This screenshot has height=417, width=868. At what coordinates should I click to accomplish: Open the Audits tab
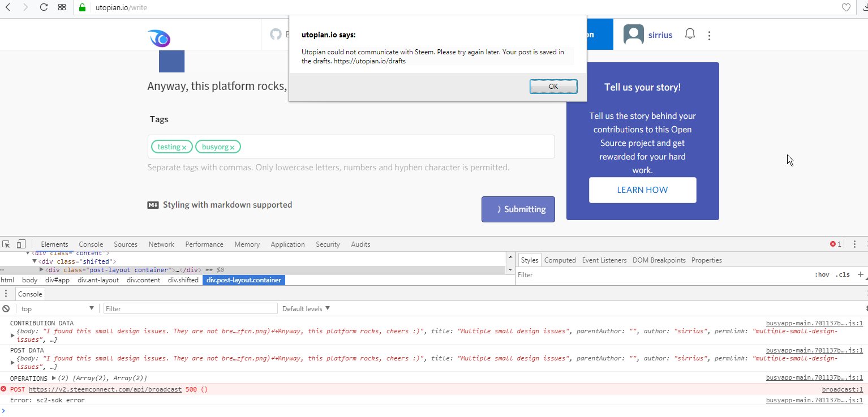360,244
